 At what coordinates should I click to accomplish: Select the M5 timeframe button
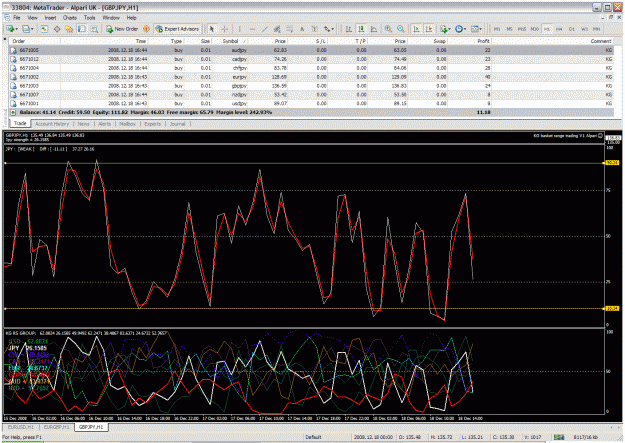[509, 29]
